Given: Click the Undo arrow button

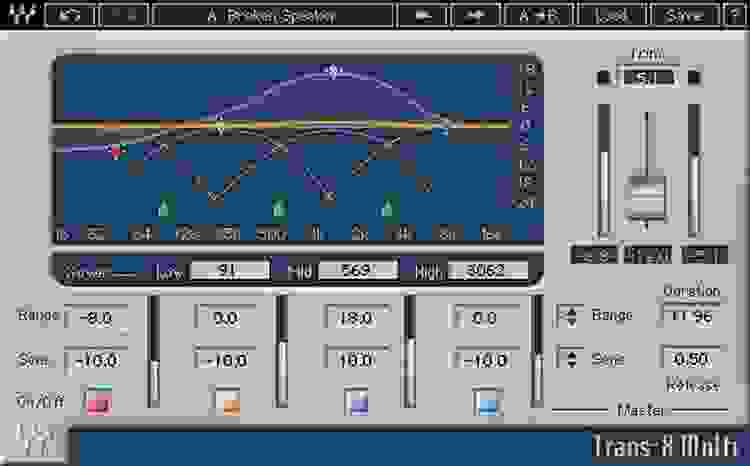Looking at the screenshot, I should pyautogui.click(x=70, y=16).
